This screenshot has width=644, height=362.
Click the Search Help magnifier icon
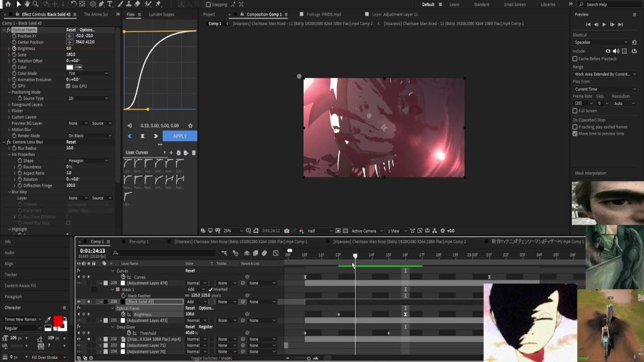coord(582,5)
